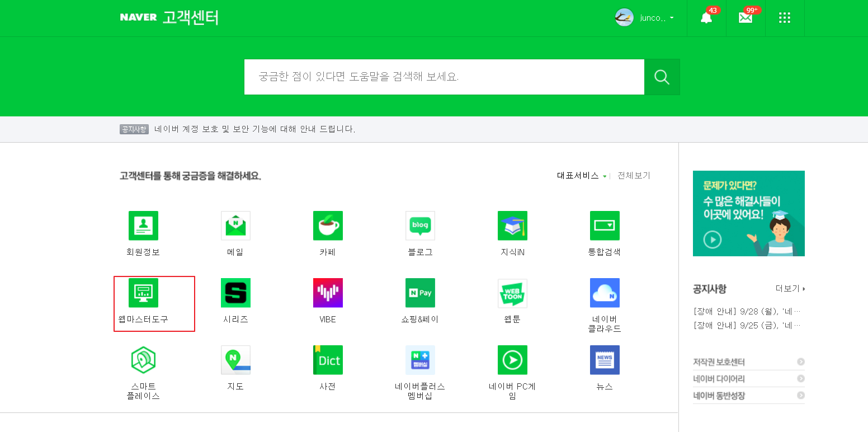The width and height of the screenshot is (868, 432).
Task: Click the 문제가 있다면 banner
Action: [x=749, y=213]
